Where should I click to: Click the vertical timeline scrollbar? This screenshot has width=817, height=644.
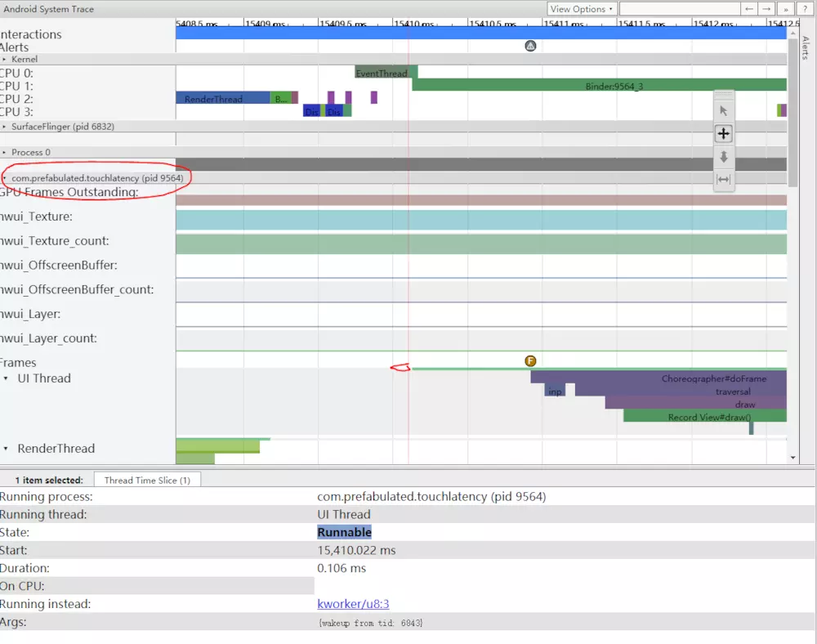click(x=793, y=112)
